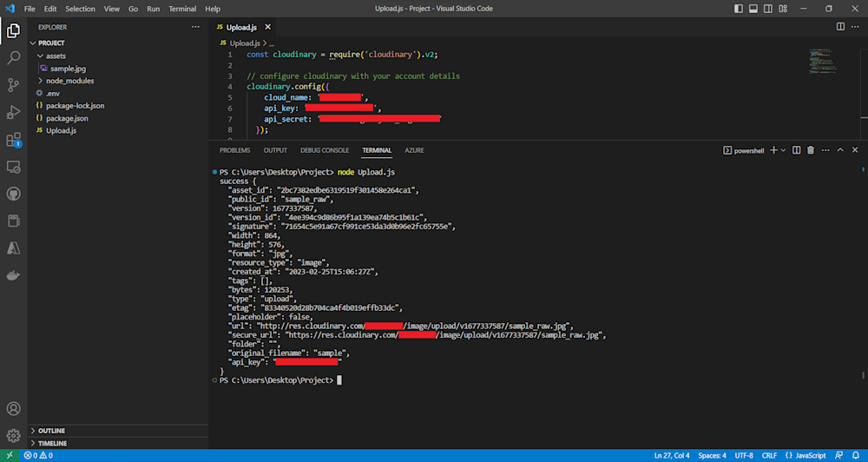Image resolution: width=868 pixels, height=462 pixels.
Task: Open the Manage gear icon
Action: point(13,435)
